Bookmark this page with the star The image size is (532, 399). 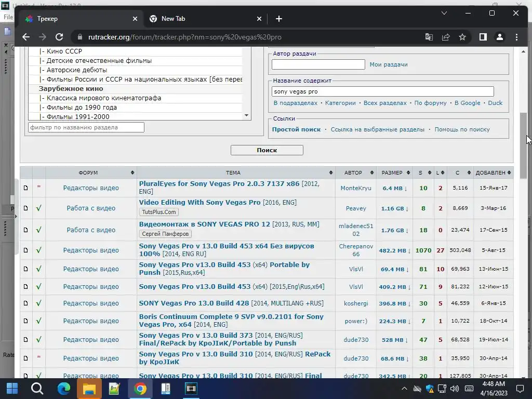pyautogui.click(x=462, y=37)
